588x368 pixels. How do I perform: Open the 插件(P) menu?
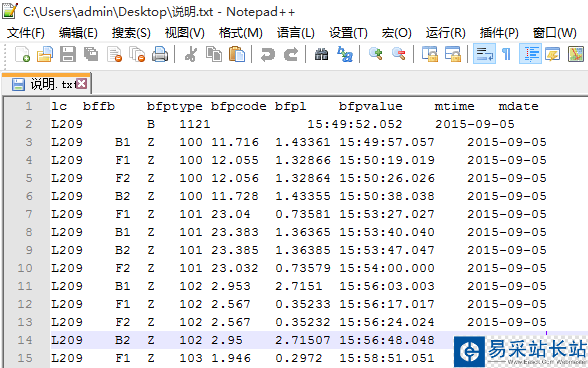click(x=499, y=33)
